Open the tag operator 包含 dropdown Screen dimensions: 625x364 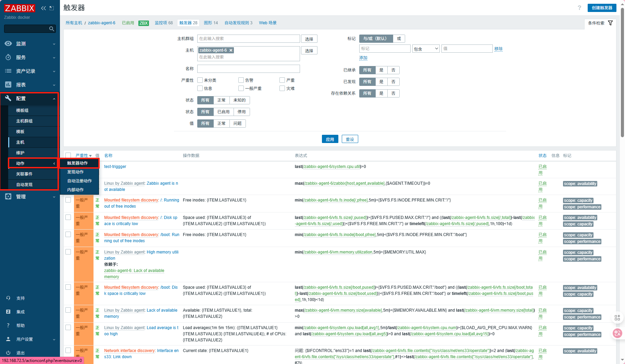pyautogui.click(x=426, y=49)
